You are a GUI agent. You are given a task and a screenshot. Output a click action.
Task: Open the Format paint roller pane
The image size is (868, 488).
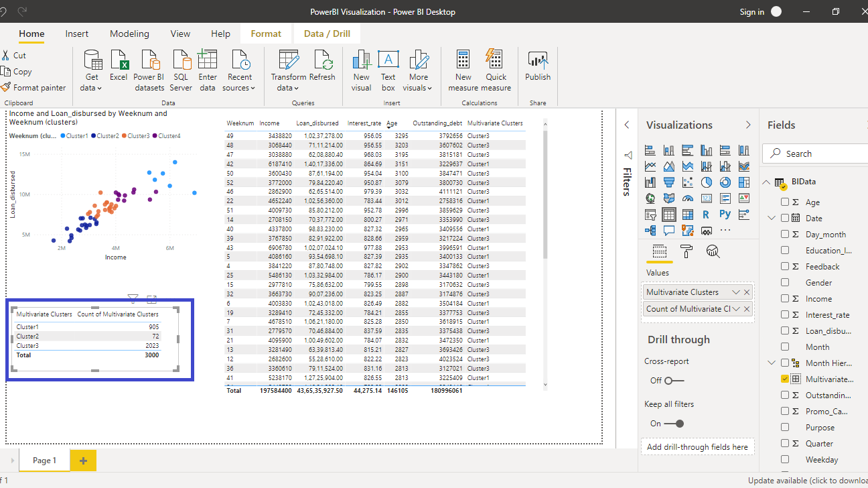686,251
